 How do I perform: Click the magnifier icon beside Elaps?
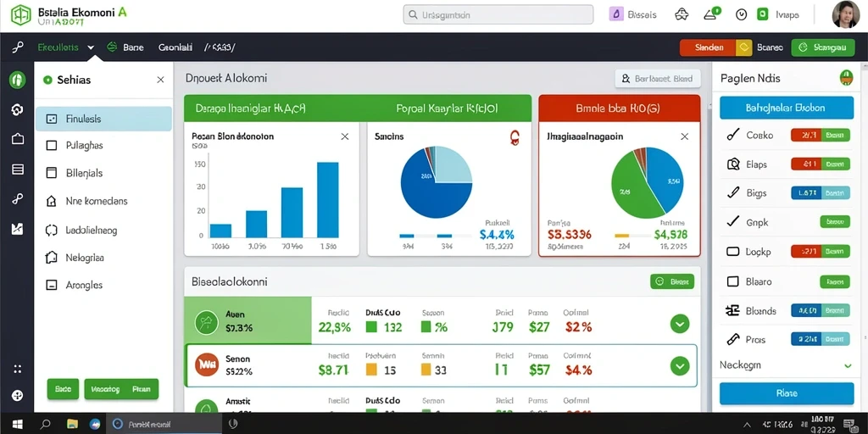coord(732,164)
